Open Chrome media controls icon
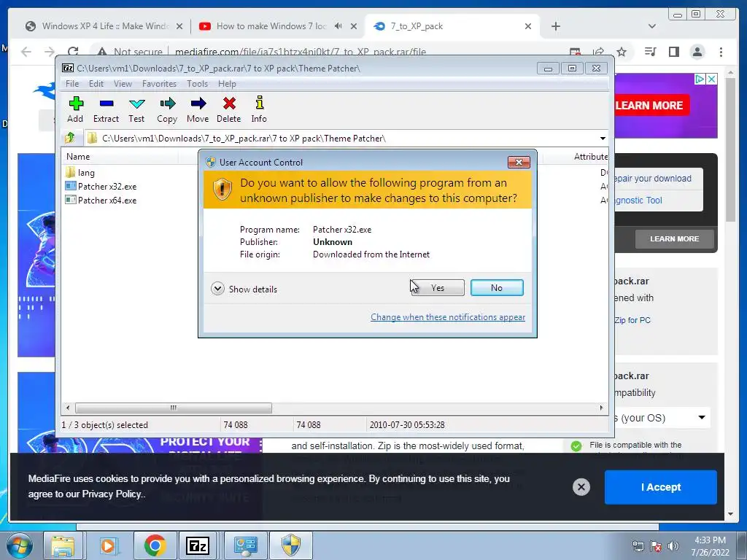The width and height of the screenshot is (747, 560). [x=650, y=52]
